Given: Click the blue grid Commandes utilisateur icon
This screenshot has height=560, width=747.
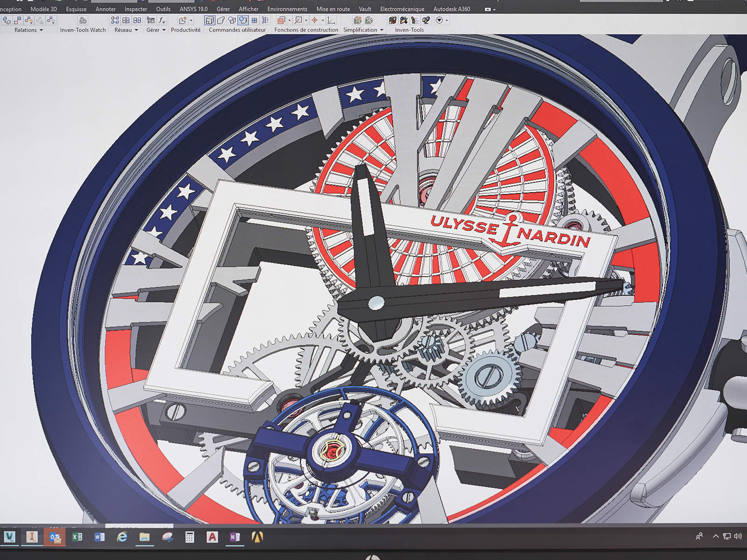Looking at the screenshot, I should pyautogui.click(x=254, y=20).
